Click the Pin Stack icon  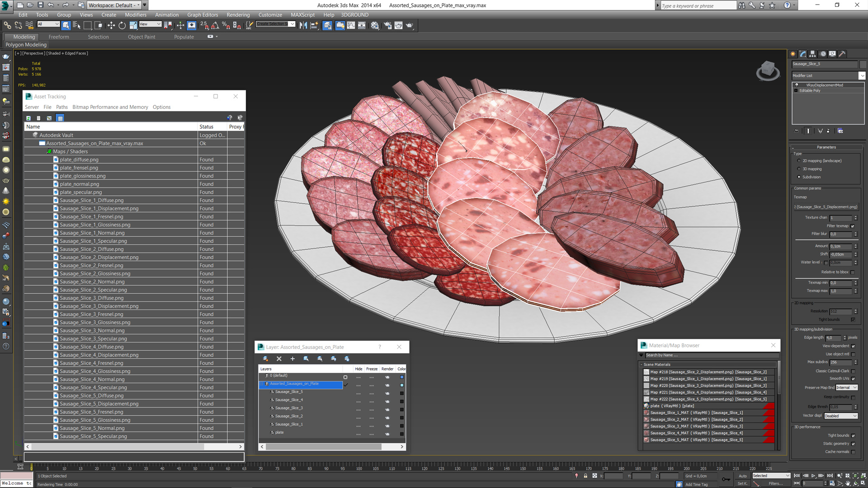797,131
